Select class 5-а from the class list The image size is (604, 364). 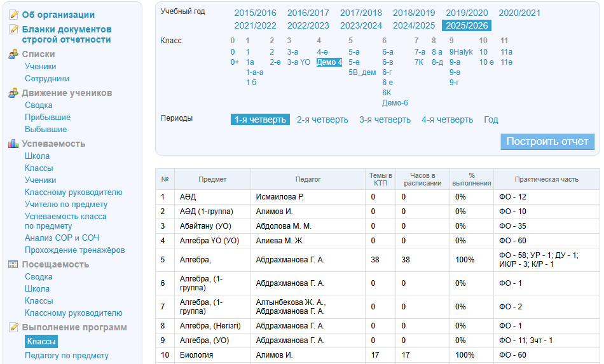tap(353, 52)
